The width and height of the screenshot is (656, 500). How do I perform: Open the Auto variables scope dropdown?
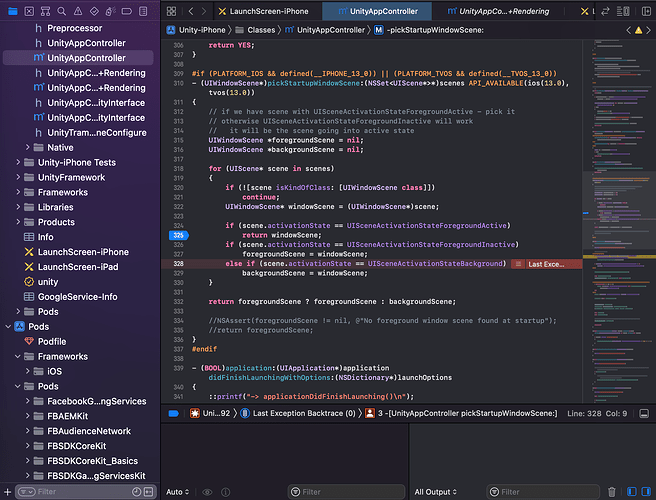coord(178,492)
